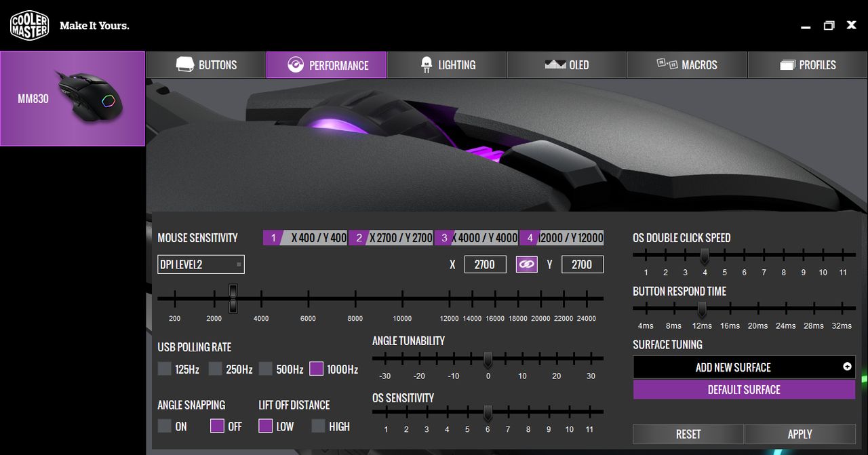
Task: Click the OLED tab waveform icon
Action: (555, 64)
